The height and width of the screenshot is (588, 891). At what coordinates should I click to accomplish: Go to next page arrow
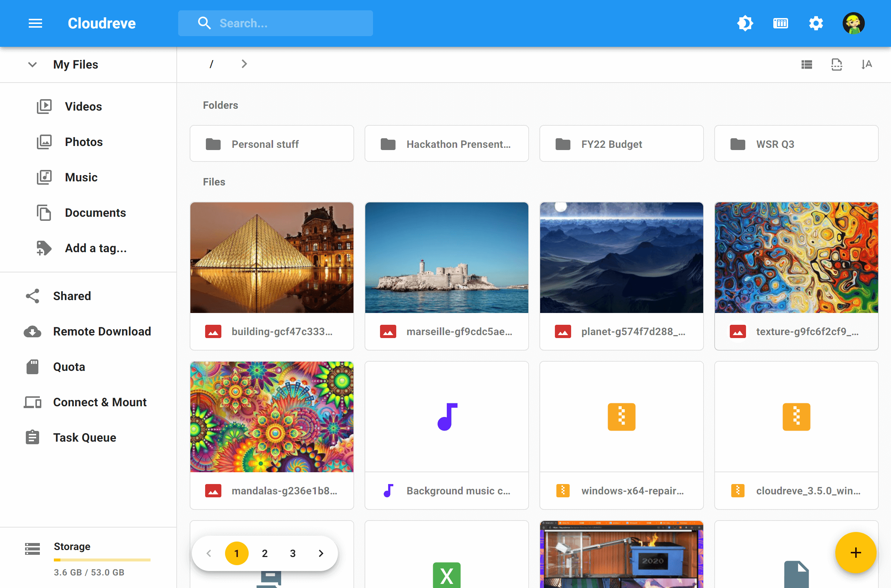point(321,553)
